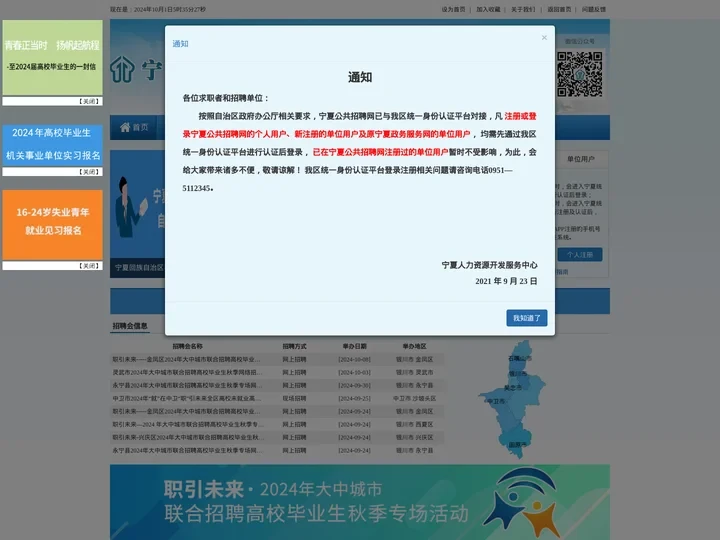Click 石嘴山市 on the Ningxia map
Viewport: 720px width, 540px height.
(x=520, y=358)
